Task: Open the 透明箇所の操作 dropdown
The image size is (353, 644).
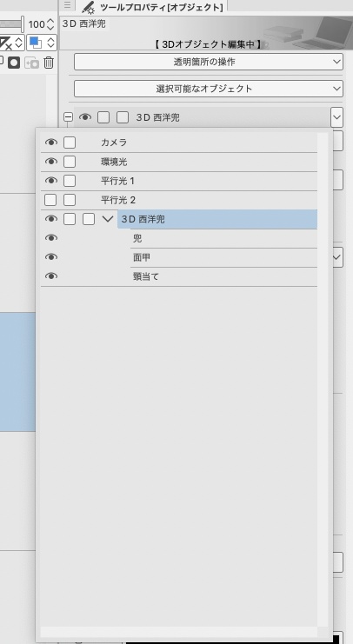Action: [x=209, y=62]
